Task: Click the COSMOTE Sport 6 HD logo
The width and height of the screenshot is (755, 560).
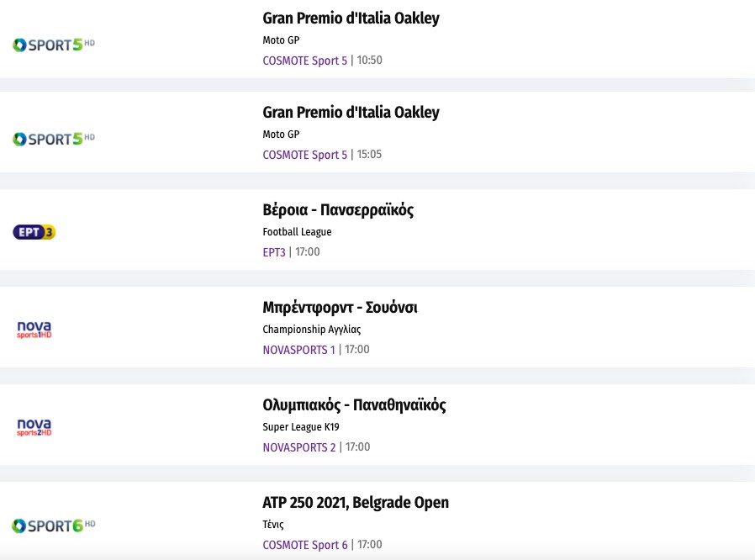Action: (54, 526)
